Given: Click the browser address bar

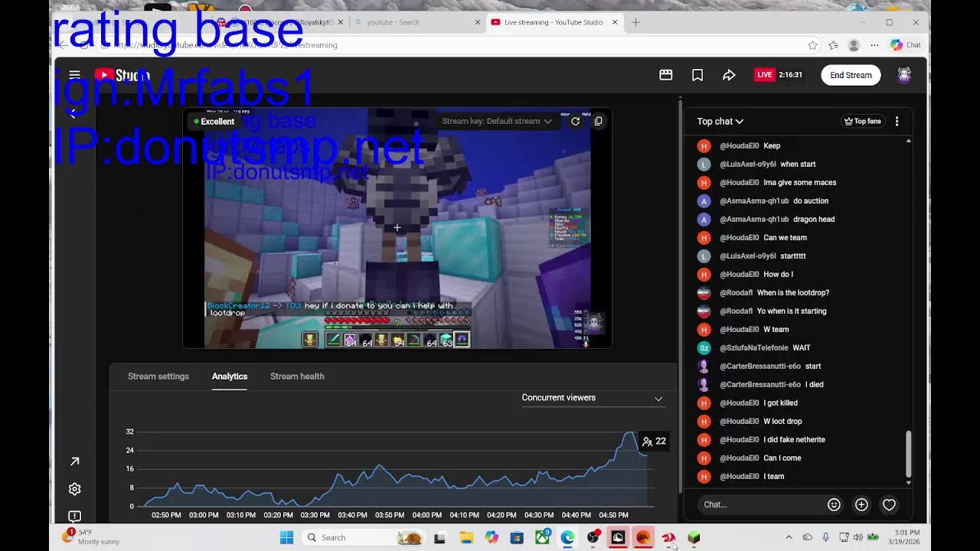Looking at the screenshot, I should [459, 45].
